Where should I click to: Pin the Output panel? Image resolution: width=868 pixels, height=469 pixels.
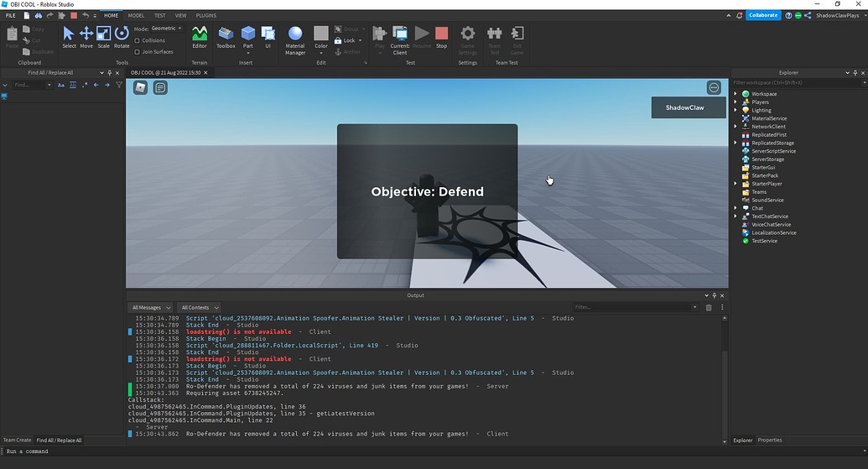coord(714,295)
